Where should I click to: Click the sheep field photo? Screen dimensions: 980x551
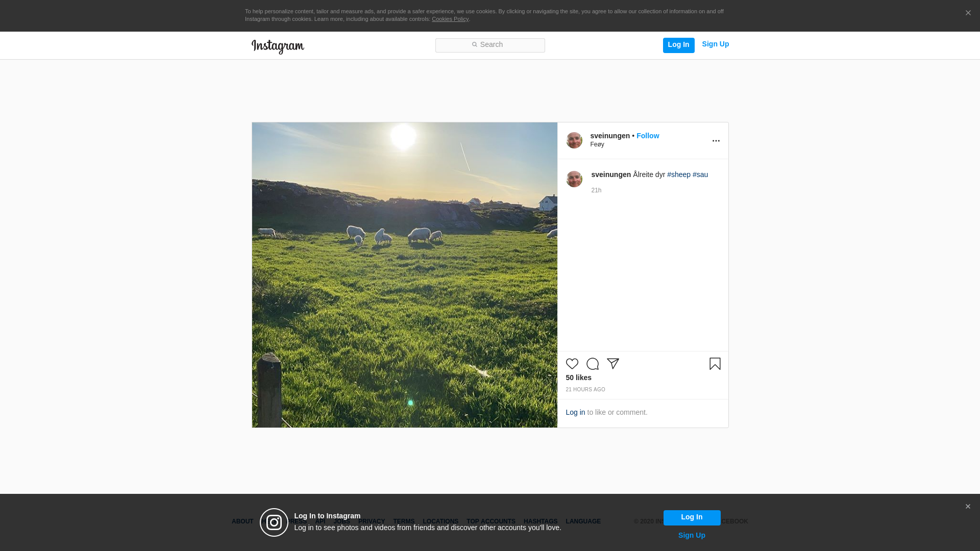pos(404,274)
